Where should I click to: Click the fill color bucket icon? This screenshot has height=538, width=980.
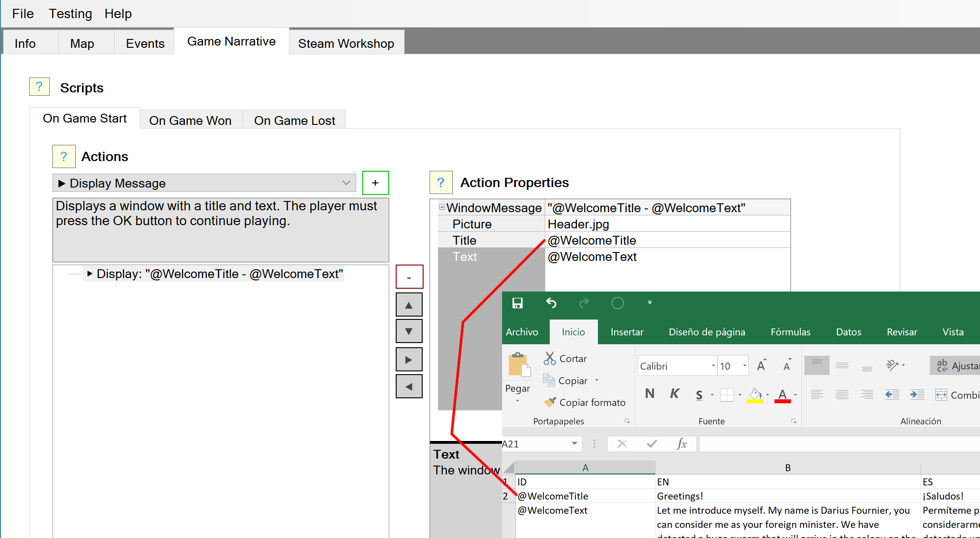[755, 395]
